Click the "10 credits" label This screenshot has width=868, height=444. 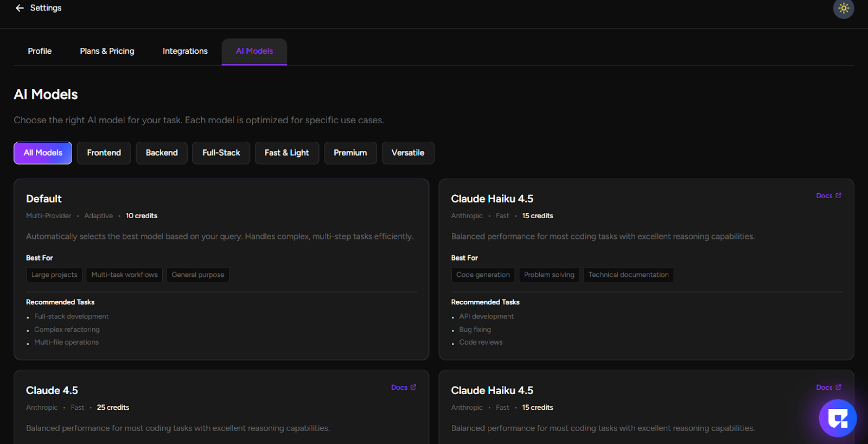click(142, 216)
